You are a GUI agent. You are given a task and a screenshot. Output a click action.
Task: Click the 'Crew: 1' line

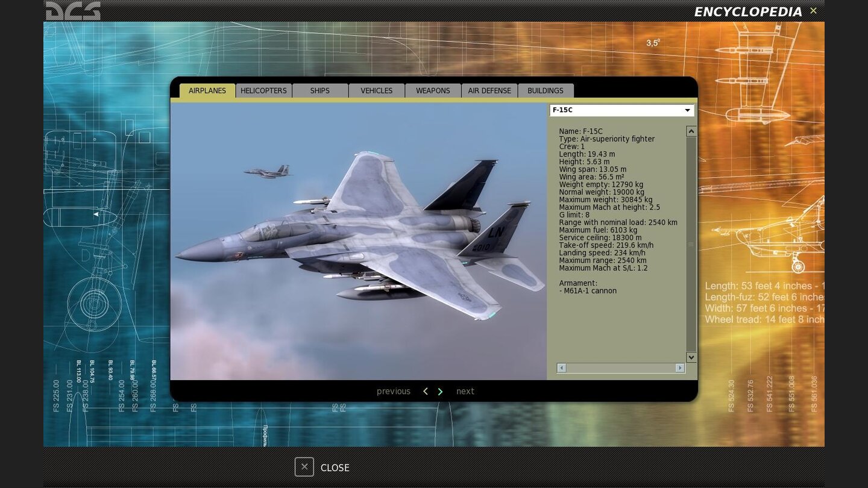[x=572, y=146]
